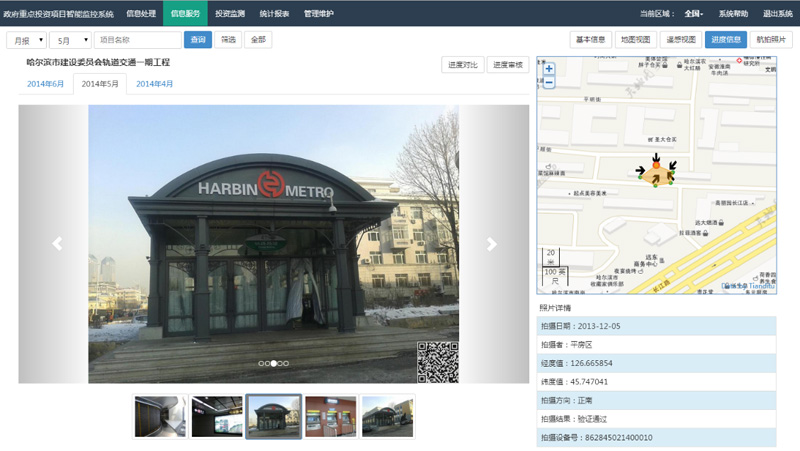The width and height of the screenshot is (800, 451).
Task: Select the last carousel indicator dot
Action: pos(286,363)
